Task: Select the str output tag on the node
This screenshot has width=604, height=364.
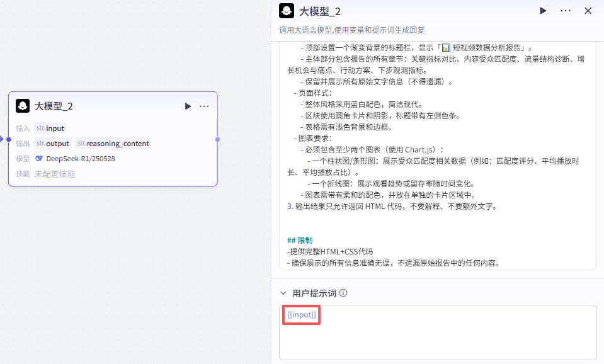Action: tap(53, 143)
